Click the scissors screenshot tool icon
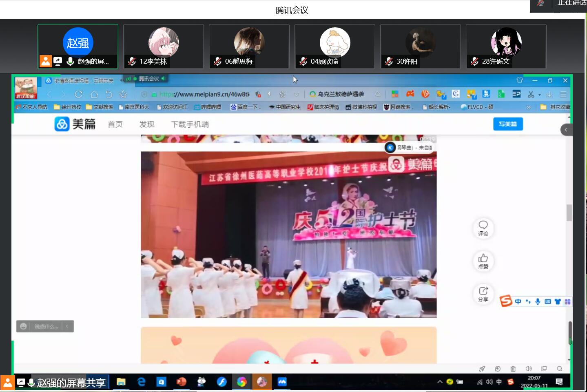587x392 pixels. point(531,94)
